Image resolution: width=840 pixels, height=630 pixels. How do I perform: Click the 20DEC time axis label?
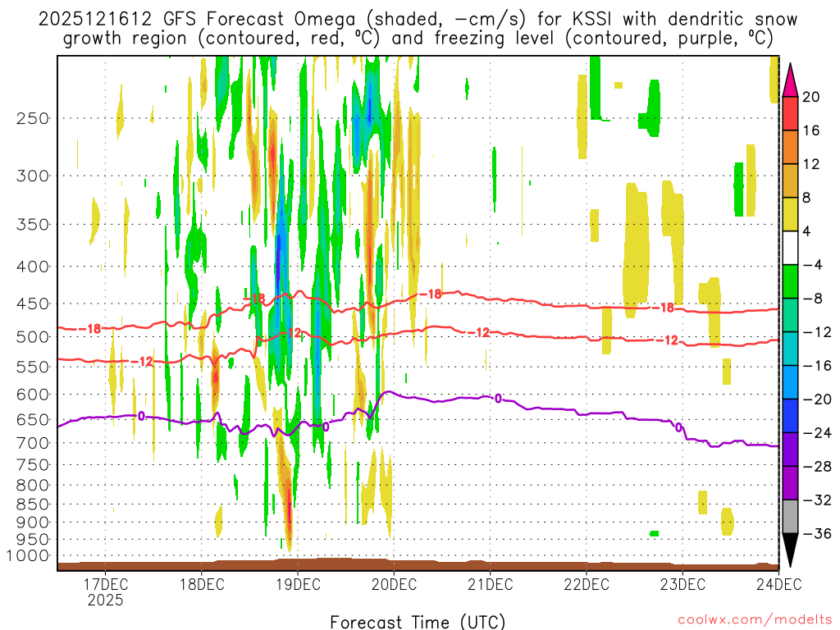(x=394, y=584)
